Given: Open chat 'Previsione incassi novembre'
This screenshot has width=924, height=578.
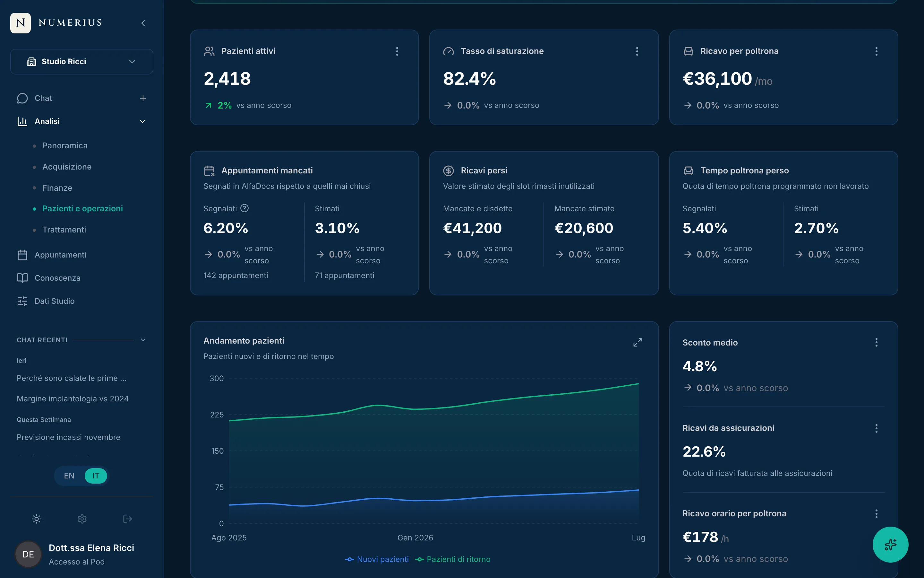Looking at the screenshot, I should [68, 437].
